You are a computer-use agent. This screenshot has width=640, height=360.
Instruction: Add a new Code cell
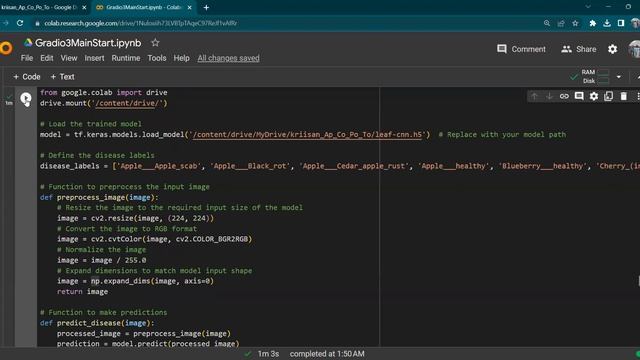click(27, 77)
